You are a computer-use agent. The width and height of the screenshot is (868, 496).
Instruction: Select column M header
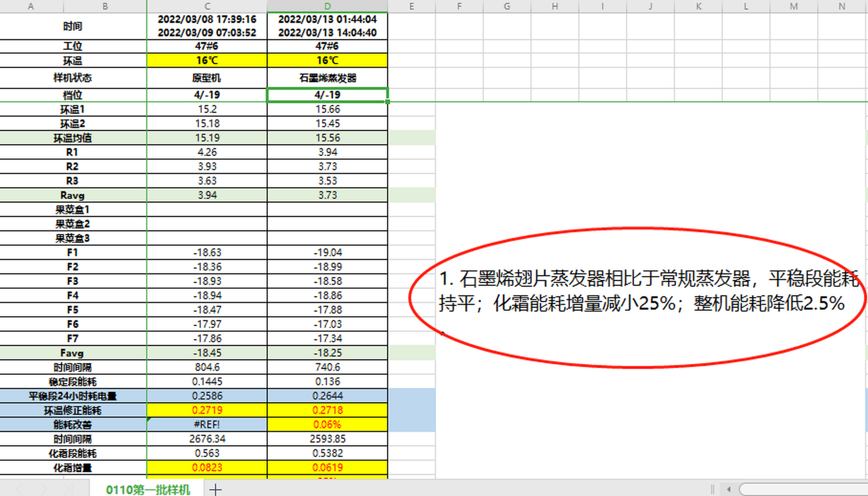coord(794,6)
